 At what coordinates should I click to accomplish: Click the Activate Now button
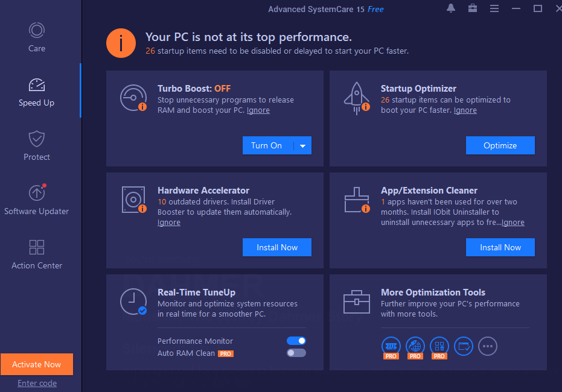pyautogui.click(x=37, y=364)
